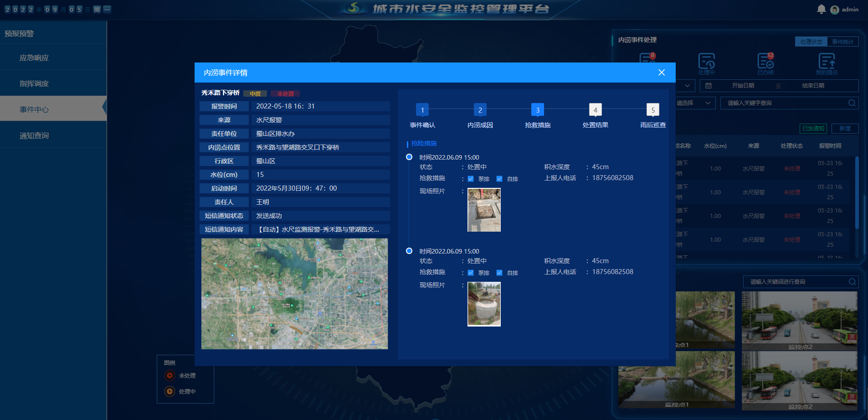Close the 内涝事件详情 dialog
The height and width of the screenshot is (420, 868).
click(662, 73)
